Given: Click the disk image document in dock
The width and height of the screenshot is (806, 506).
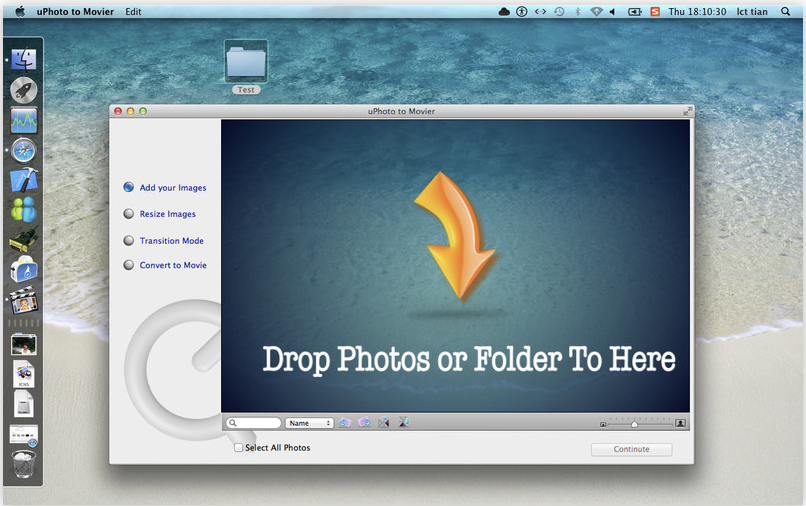Looking at the screenshot, I should coord(24,403).
